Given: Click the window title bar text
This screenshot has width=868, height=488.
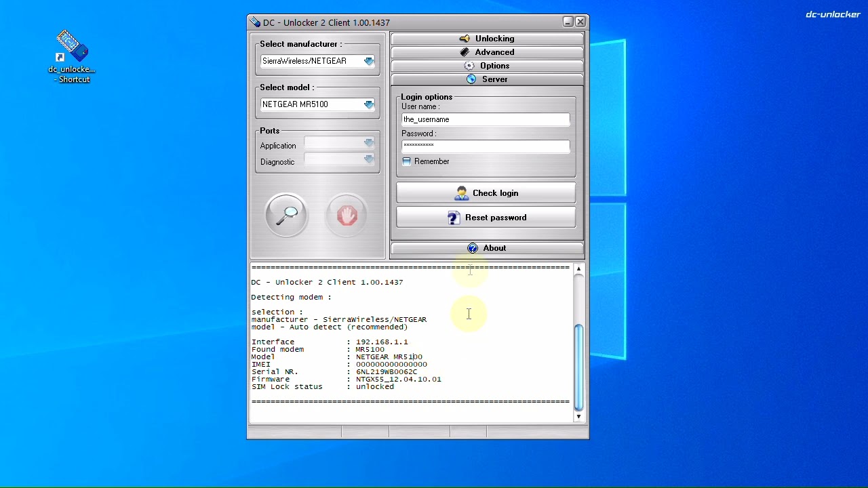Looking at the screenshot, I should pos(326,22).
